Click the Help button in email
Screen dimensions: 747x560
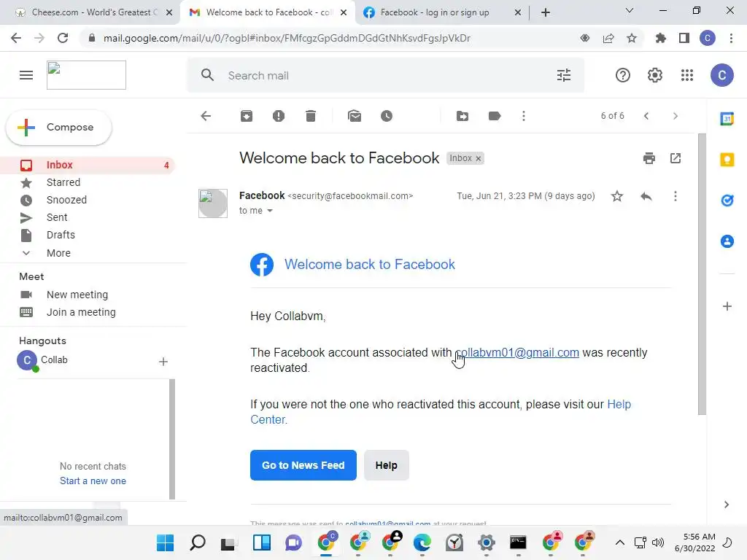386,465
